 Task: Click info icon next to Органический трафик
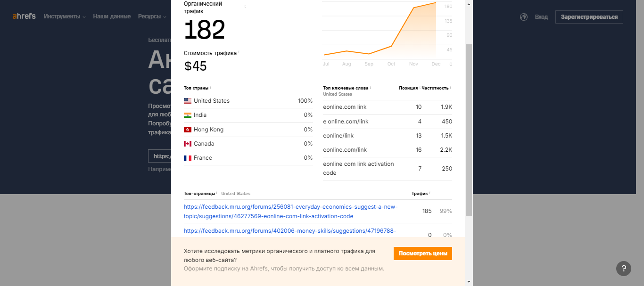tap(245, 7)
